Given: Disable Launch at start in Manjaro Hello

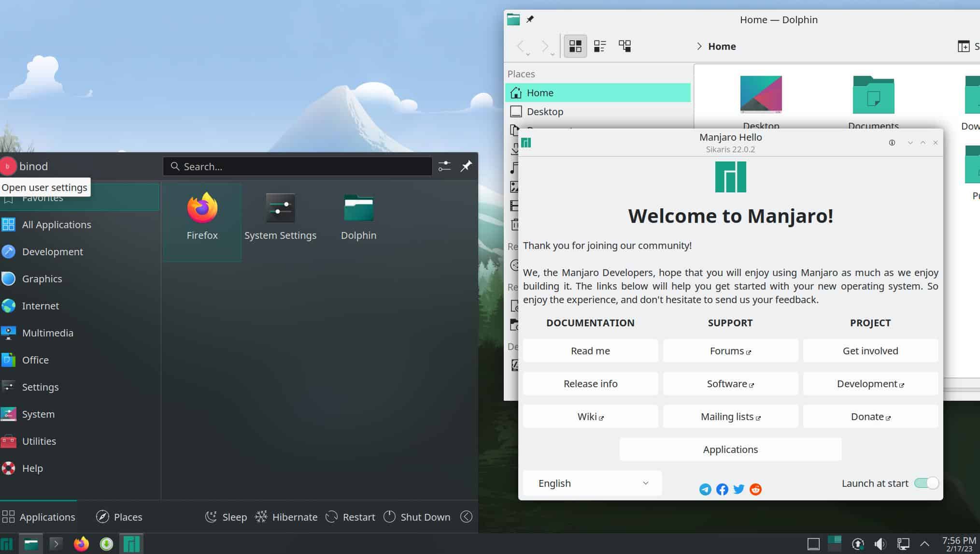Looking at the screenshot, I should click(x=925, y=483).
